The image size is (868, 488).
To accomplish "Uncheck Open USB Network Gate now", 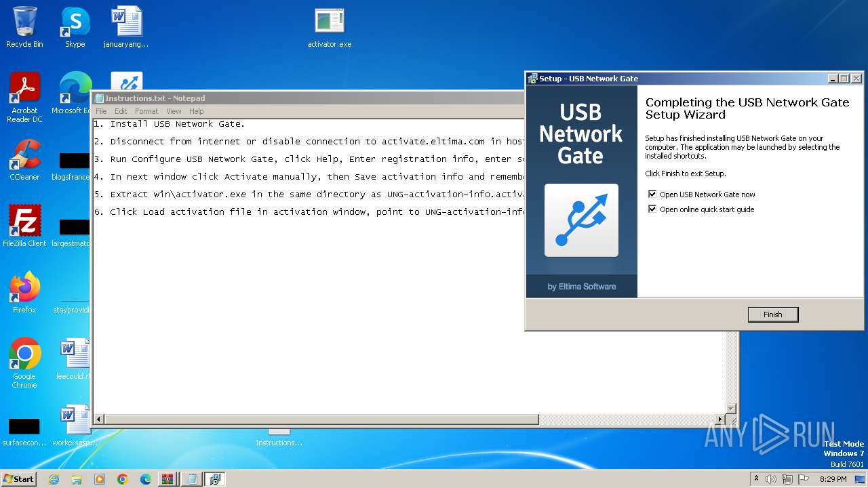I will tap(652, 195).
